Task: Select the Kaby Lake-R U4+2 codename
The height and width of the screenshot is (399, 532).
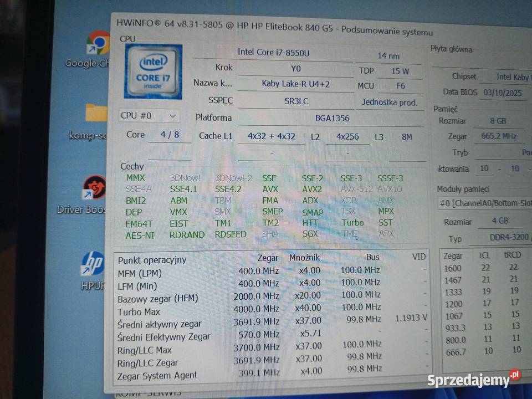Action: [295, 84]
